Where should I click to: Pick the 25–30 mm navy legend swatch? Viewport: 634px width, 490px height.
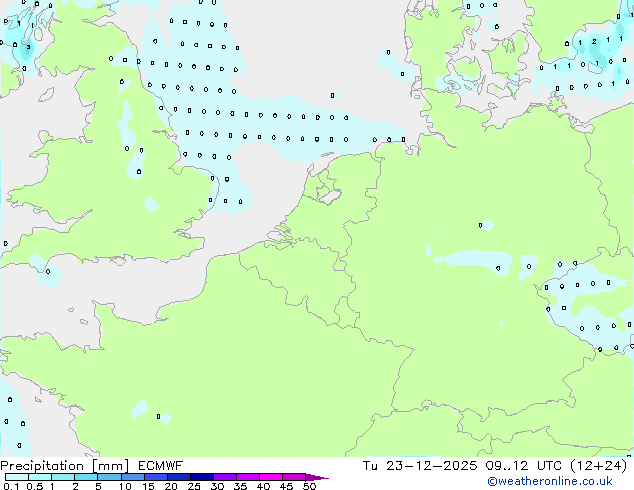click(202, 477)
